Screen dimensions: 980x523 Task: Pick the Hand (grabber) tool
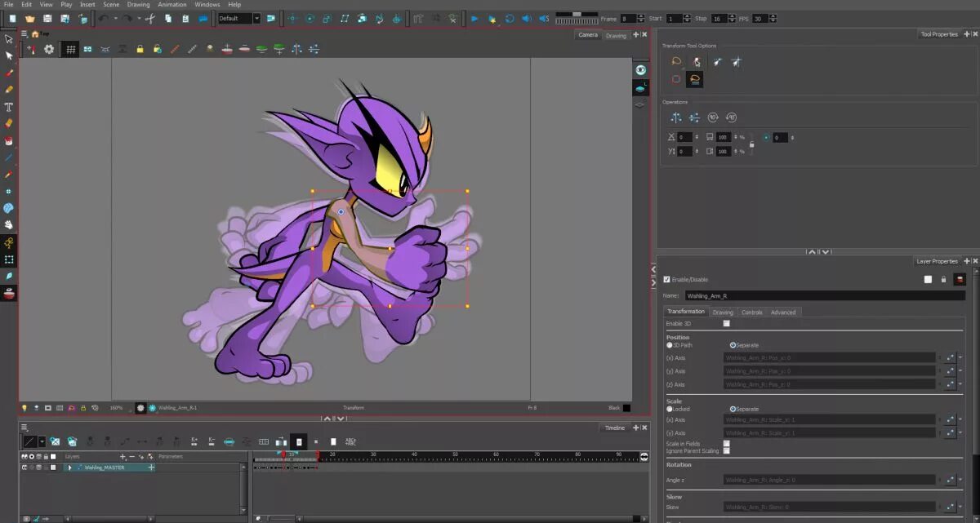(x=9, y=224)
